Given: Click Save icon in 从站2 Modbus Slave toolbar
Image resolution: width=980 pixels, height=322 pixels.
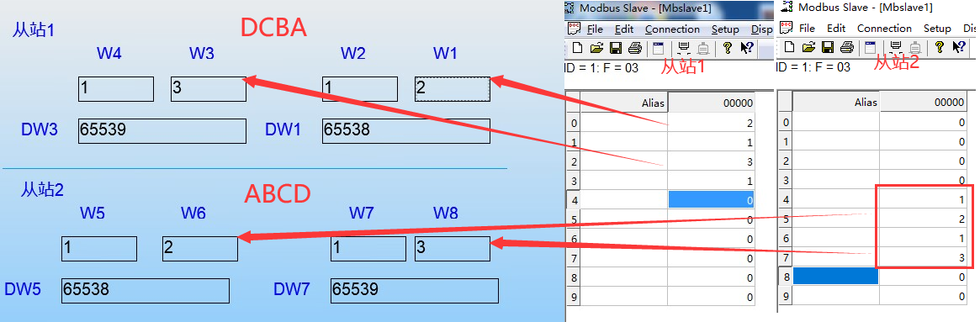Looking at the screenshot, I should click(x=827, y=47).
